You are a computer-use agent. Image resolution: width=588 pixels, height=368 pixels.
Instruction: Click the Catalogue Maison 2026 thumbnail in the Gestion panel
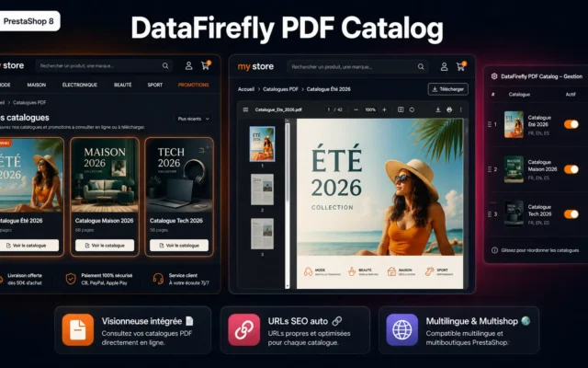point(514,169)
